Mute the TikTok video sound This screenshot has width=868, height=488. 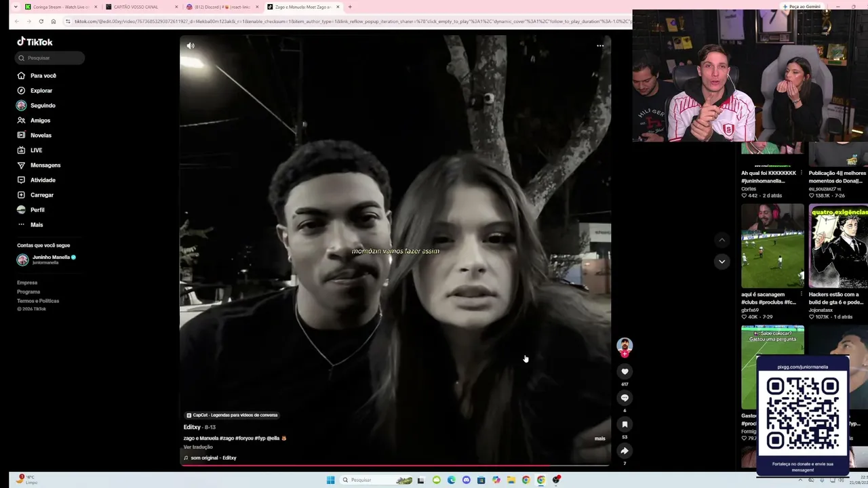(191, 46)
